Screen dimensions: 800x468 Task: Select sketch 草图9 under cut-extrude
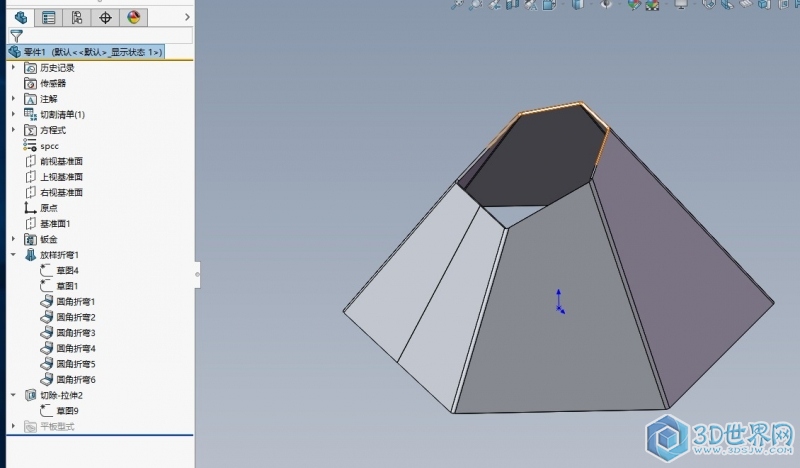click(x=67, y=410)
